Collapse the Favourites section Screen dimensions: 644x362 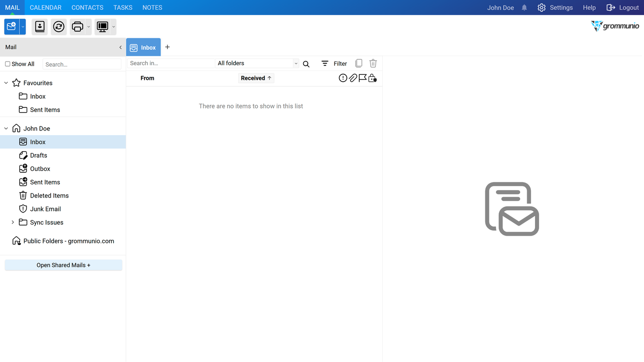(6, 83)
